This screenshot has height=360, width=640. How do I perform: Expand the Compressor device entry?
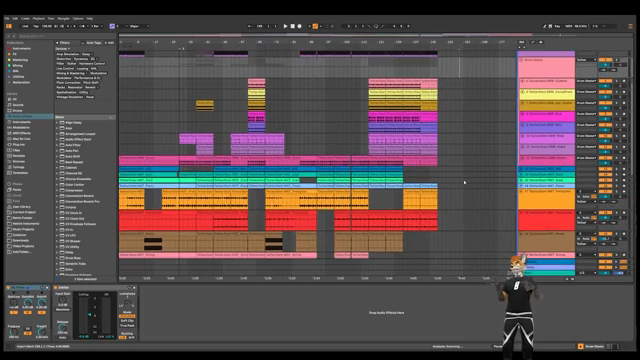click(x=74, y=190)
